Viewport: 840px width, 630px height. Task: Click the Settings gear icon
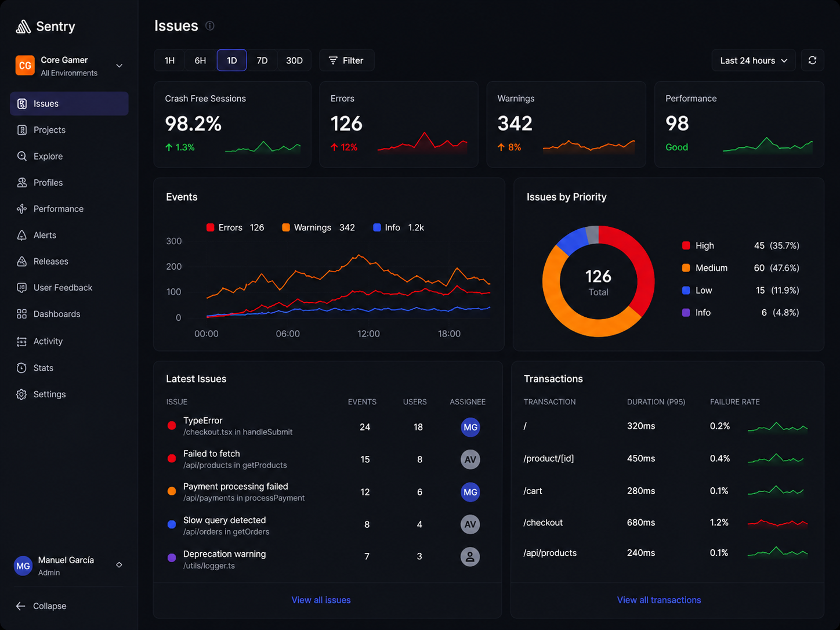coord(22,394)
